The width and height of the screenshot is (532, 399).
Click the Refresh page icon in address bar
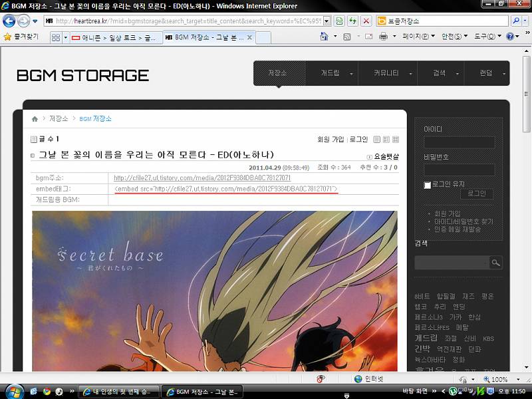click(352, 21)
